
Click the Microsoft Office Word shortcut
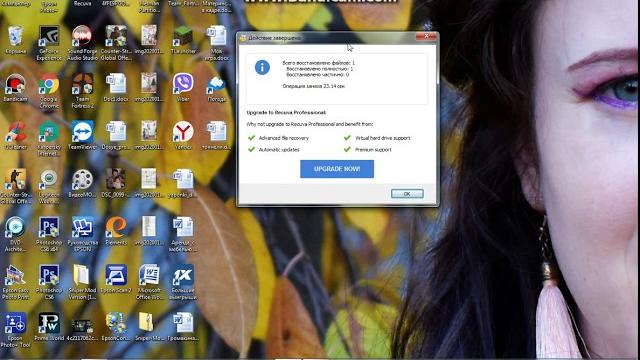click(149, 282)
